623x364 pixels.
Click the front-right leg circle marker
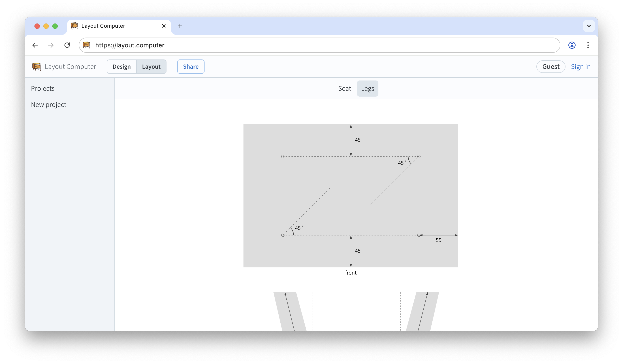click(x=419, y=235)
